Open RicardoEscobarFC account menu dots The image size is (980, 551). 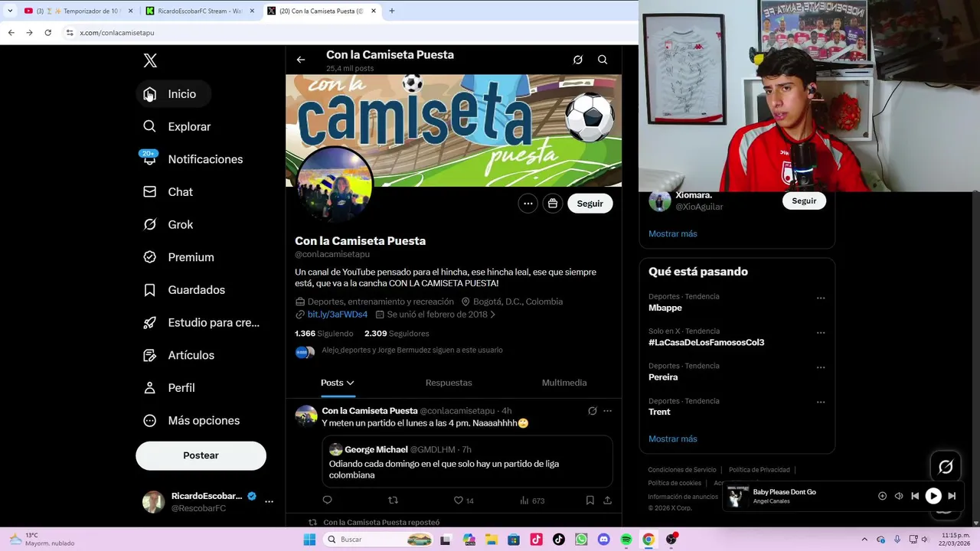click(269, 502)
